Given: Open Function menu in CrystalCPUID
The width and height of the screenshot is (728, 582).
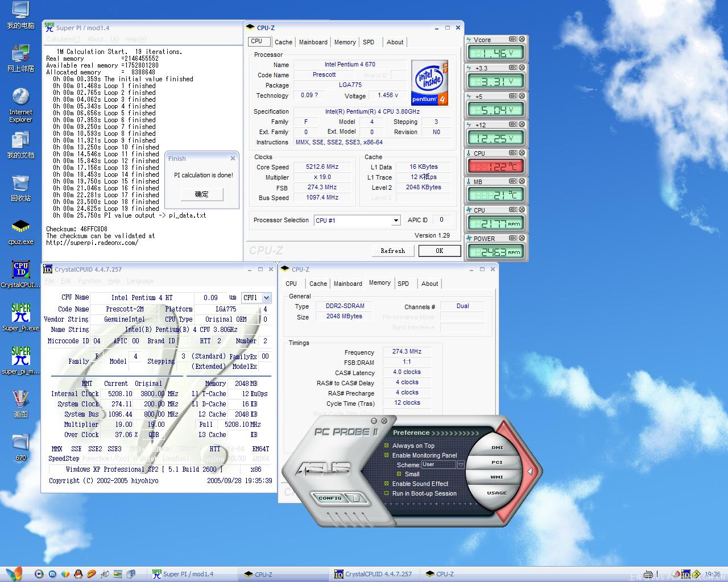Looking at the screenshot, I should pyautogui.click(x=90, y=281).
